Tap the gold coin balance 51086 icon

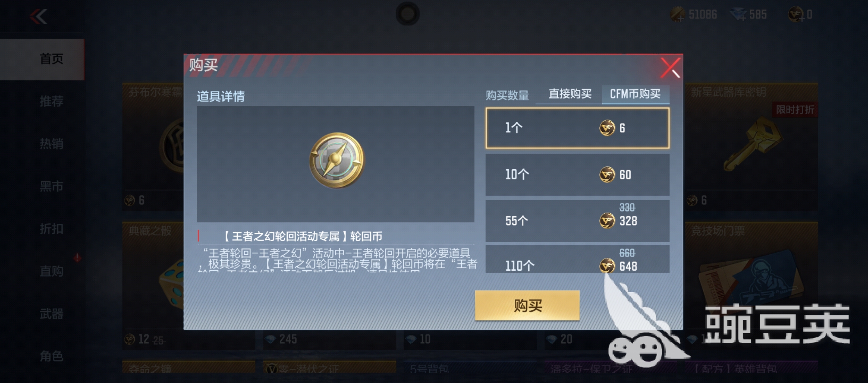point(678,14)
